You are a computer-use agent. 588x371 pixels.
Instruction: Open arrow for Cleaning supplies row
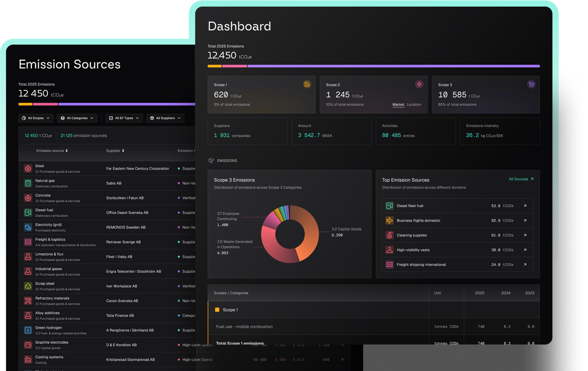point(525,235)
